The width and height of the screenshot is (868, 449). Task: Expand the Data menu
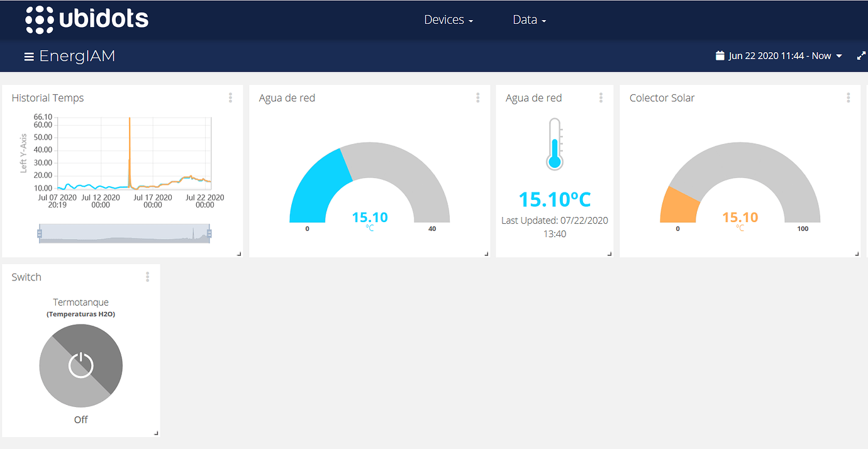[x=528, y=19]
